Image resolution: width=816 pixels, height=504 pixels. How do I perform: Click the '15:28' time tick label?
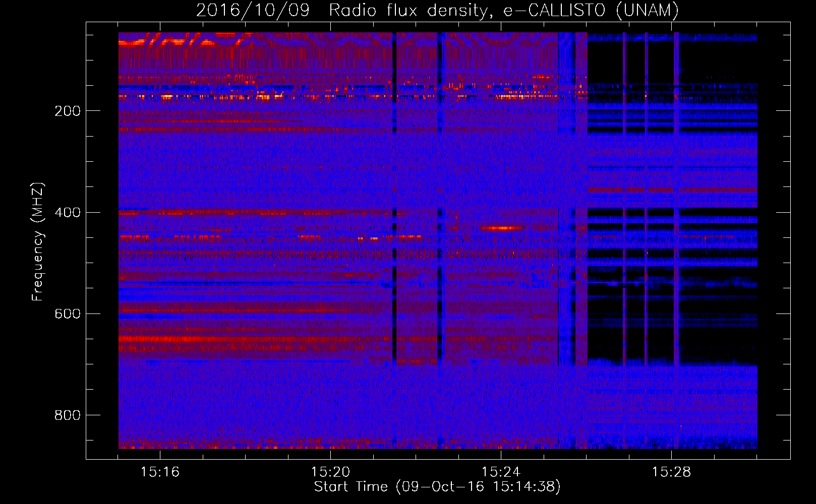(671, 472)
